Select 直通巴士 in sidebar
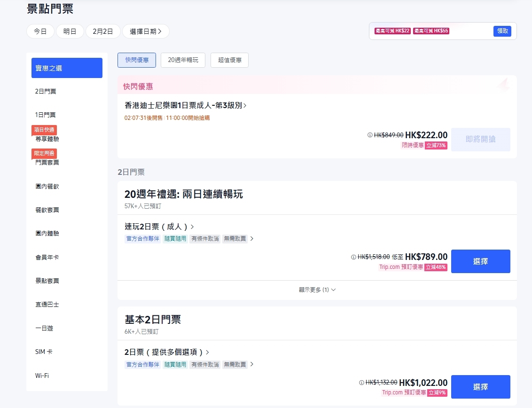Screen dimensions: 532x408 tap(47, 305)
